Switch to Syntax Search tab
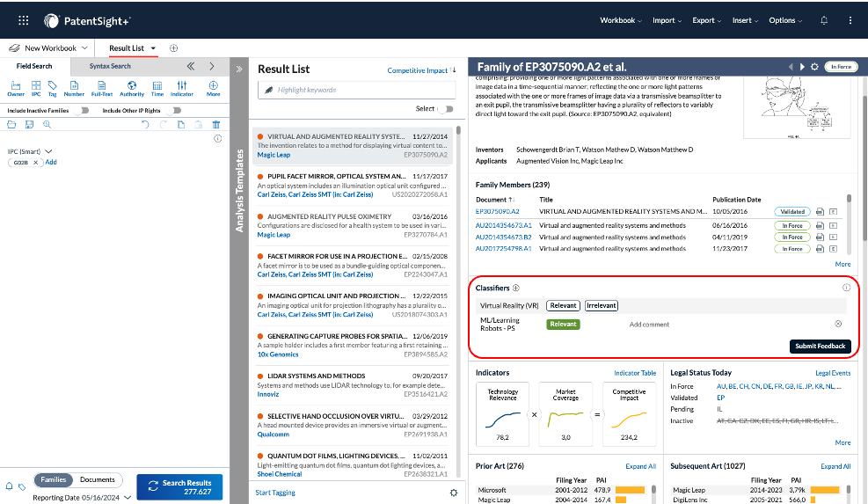 [110, 66]
